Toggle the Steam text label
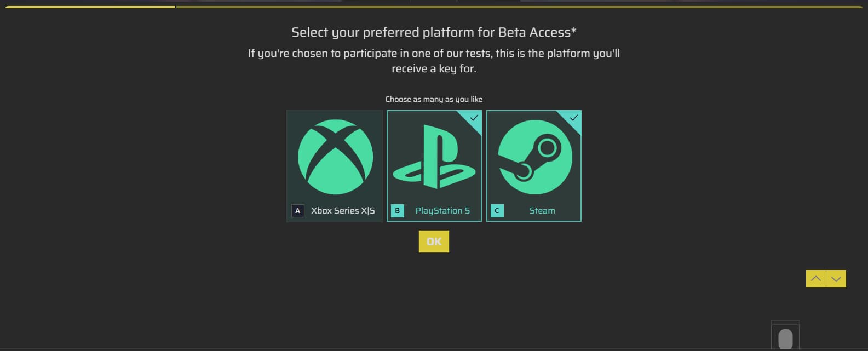 click(542, 211)
